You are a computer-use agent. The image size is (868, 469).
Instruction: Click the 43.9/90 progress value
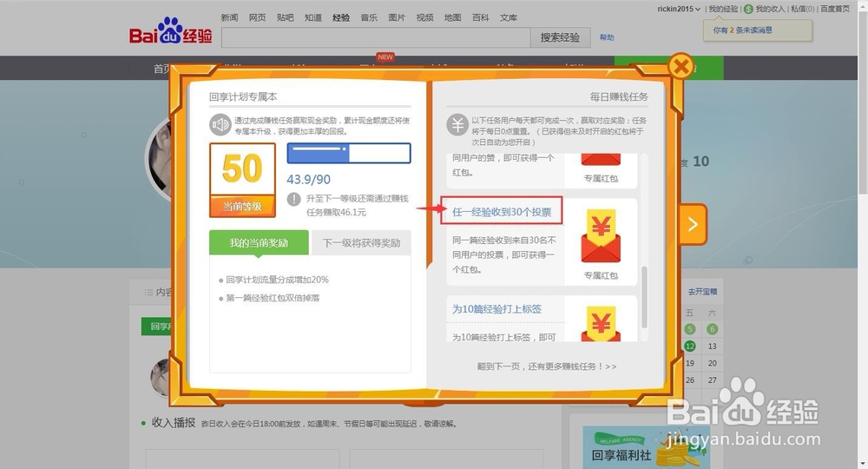tap(308, 180)
